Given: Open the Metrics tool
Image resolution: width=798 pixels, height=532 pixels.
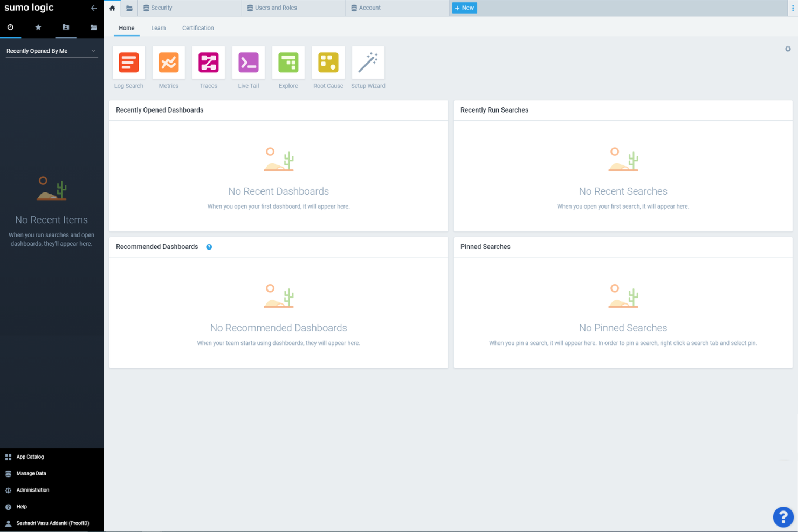Looking at the screenshot, I should [x=168, y=62].
